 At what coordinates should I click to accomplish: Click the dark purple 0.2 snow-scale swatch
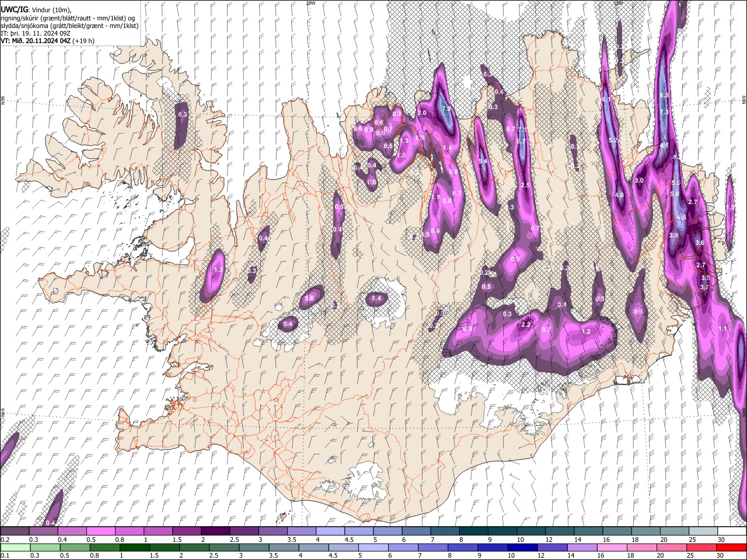(x=15, y=531)
